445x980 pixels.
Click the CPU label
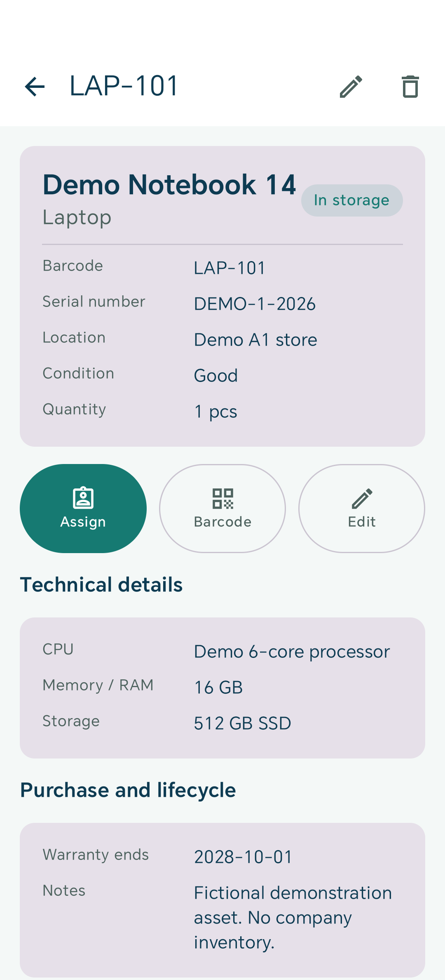58,649
